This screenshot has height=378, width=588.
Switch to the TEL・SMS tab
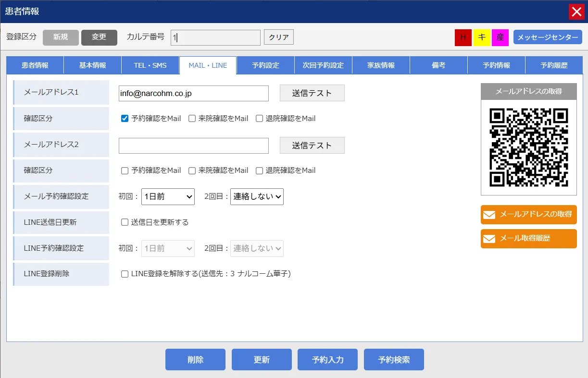pos(150,65)
